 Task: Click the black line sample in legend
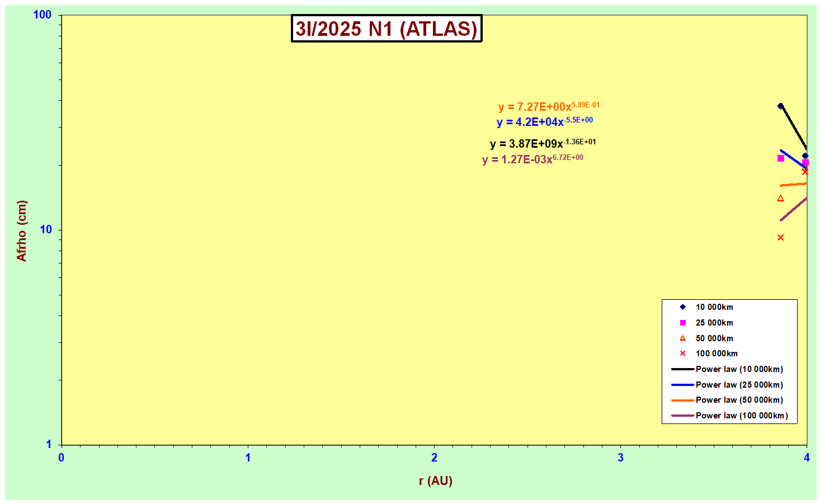pyautogui.click(x=682, y=369)
